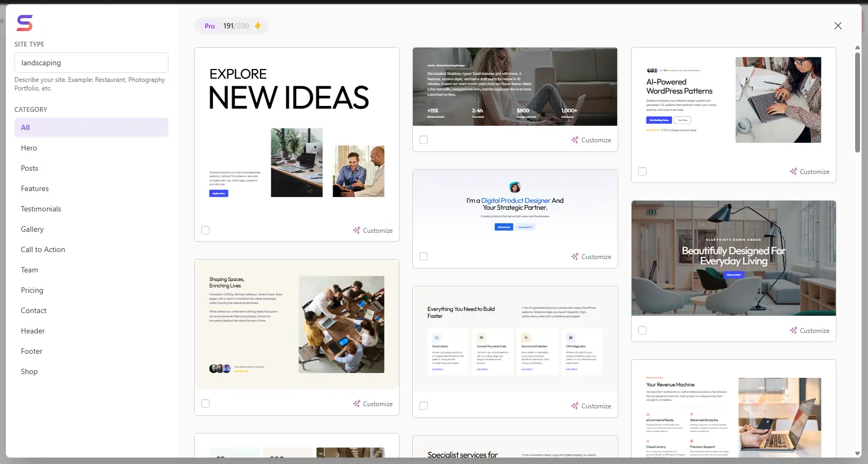
Task: Click the lightning bolt credits icon
Action: [258, 26]
